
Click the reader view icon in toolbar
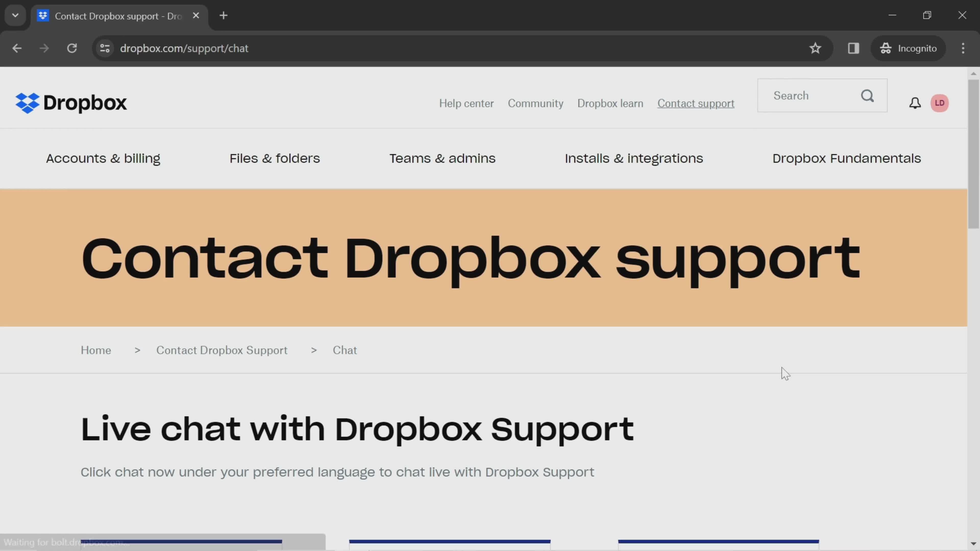pyautogui.click(x=853, y=48)
